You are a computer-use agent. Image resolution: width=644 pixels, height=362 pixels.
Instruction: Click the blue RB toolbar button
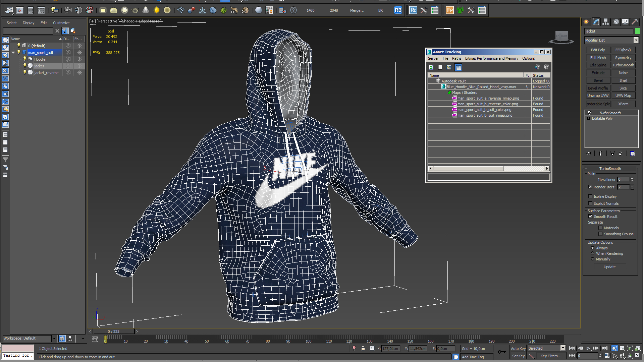point(398,10)
